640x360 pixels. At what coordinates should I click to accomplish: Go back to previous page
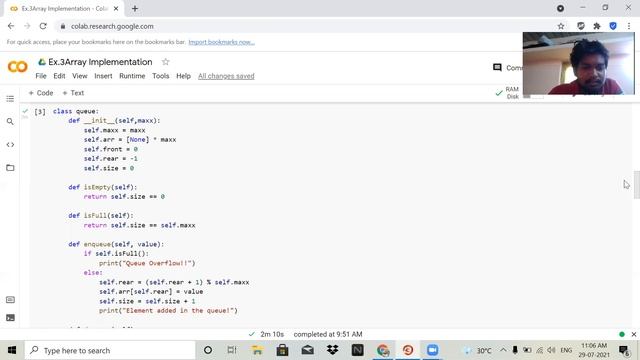pyautogui.click(x=11, y=26)
